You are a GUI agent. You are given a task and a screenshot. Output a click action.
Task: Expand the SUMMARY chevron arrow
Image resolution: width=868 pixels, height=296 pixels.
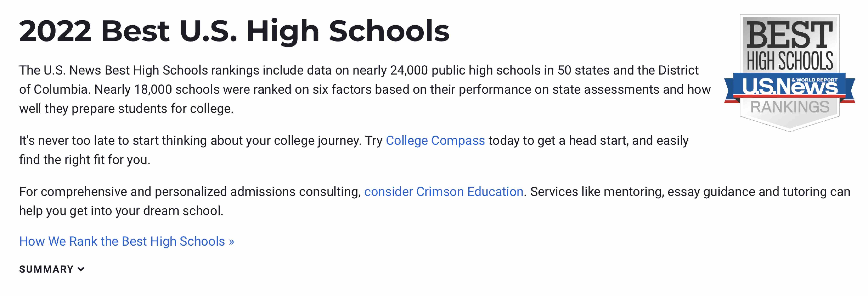(x=81, y=269)
